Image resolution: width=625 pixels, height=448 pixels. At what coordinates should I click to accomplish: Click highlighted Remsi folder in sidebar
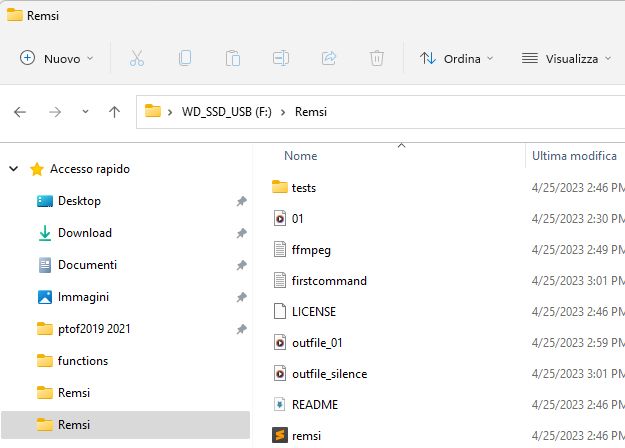coord(125,425)
